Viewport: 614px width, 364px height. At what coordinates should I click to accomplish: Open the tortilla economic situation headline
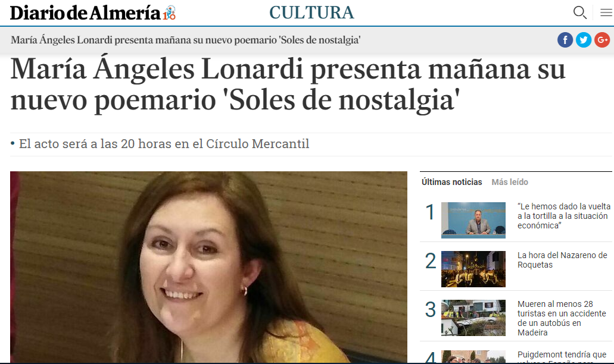pyautogui.click(x=564, y=216)
